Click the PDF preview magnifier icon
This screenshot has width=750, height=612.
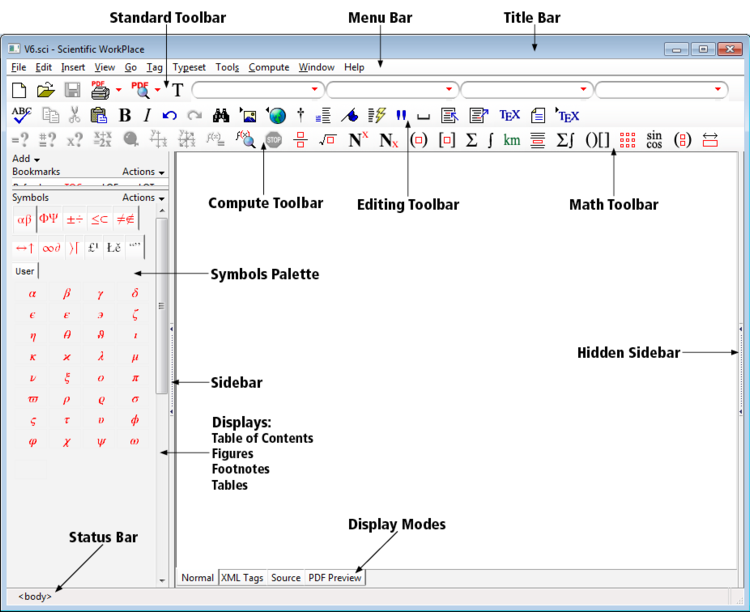(141, 89)
